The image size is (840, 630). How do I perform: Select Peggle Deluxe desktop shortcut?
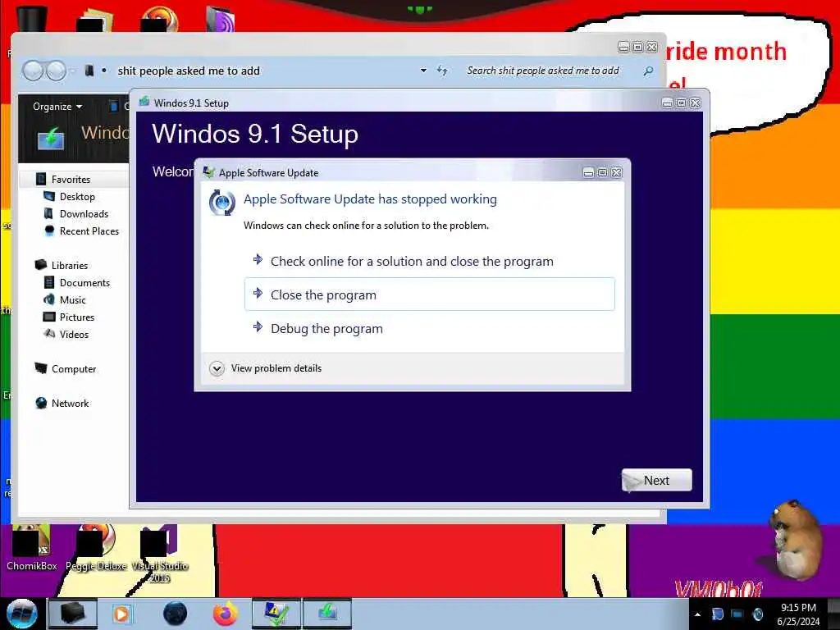pos(96,547)
